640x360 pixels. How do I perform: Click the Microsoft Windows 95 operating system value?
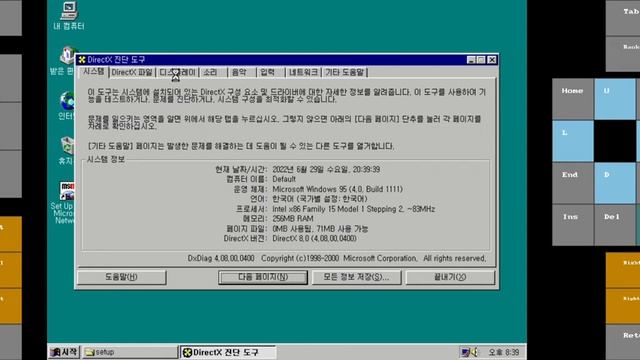(x=338, y=189)
